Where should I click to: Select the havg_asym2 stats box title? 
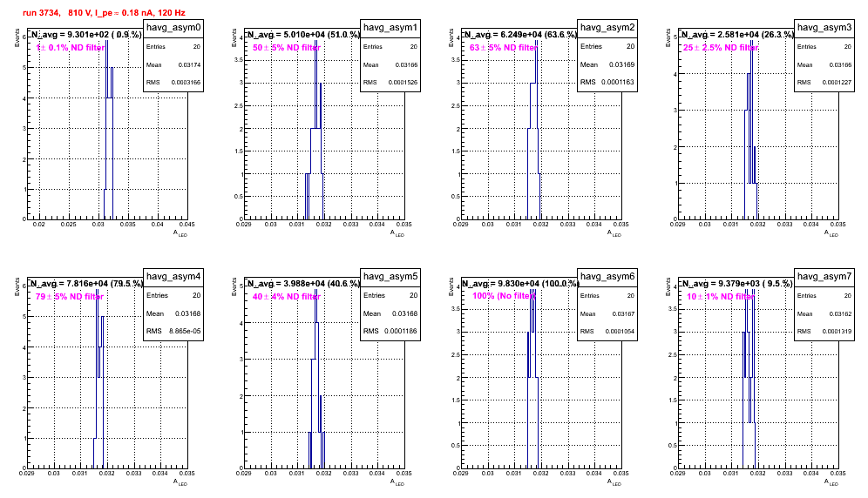point(607,28)
